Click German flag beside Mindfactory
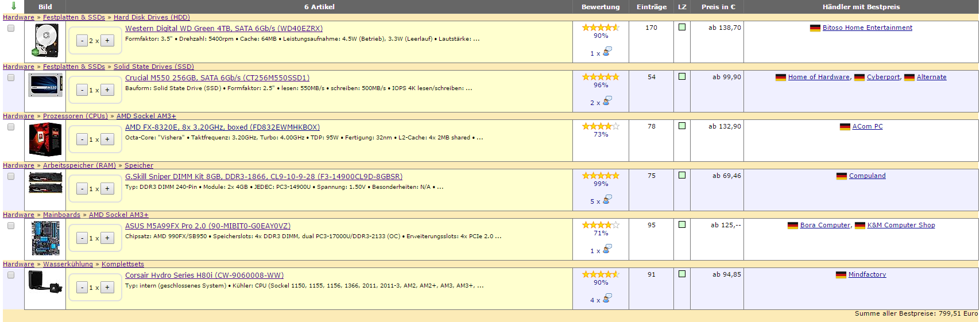The width and height of the screenshot is (980, 322). pos(841,275)
